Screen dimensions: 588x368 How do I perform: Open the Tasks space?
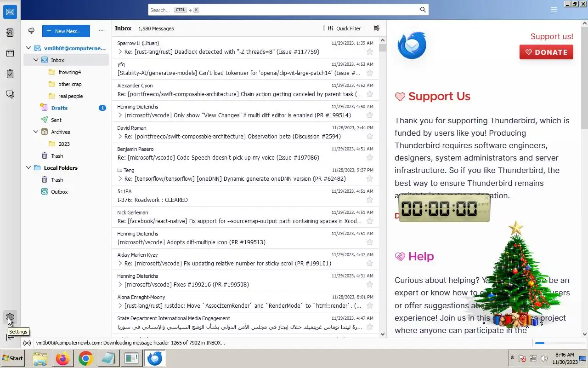click(x=10, y=74)
